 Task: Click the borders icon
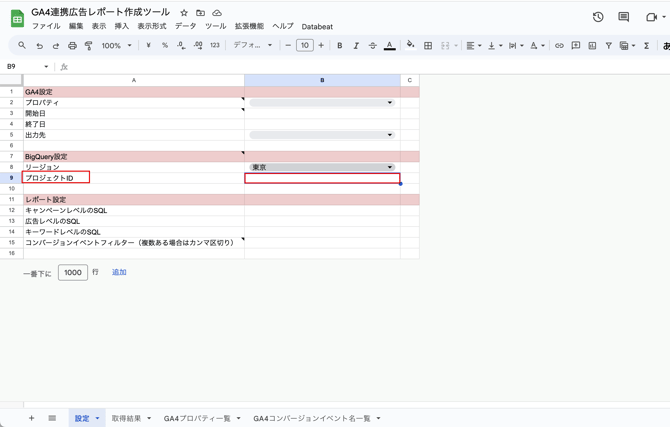[428, 45]
